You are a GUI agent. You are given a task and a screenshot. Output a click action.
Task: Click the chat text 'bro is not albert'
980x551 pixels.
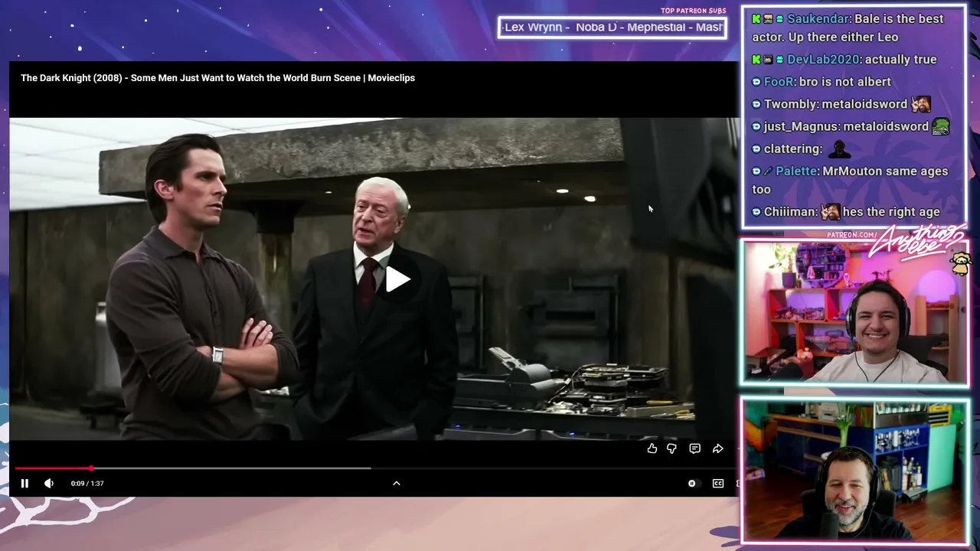pyautogui.click(x=845, y=82)
